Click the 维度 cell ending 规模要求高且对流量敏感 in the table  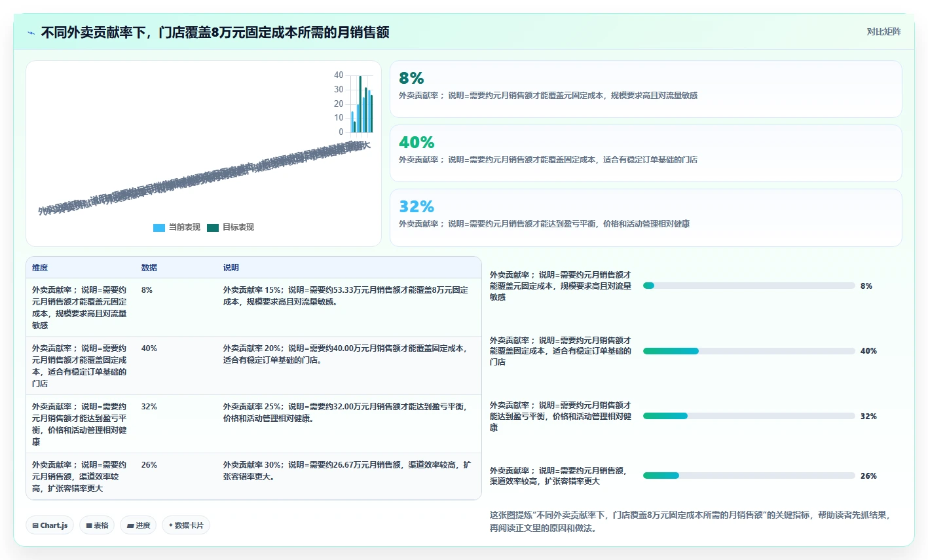pyautogui.click(x=79, y=308)
